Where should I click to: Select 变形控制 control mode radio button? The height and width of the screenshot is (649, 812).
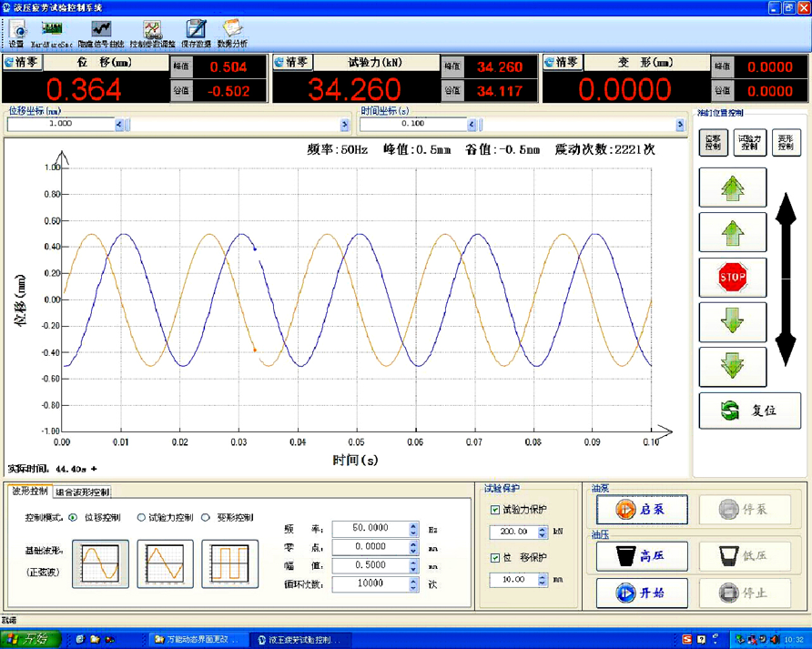tap(206, 518)
